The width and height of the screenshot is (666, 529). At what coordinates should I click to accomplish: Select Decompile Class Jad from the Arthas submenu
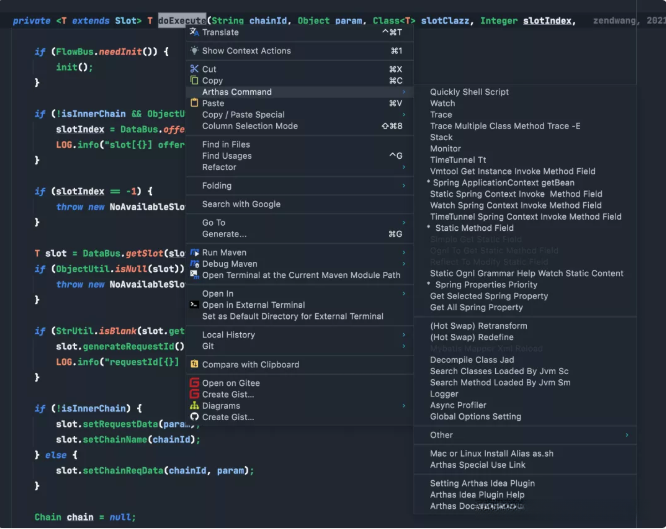point(471,360)
